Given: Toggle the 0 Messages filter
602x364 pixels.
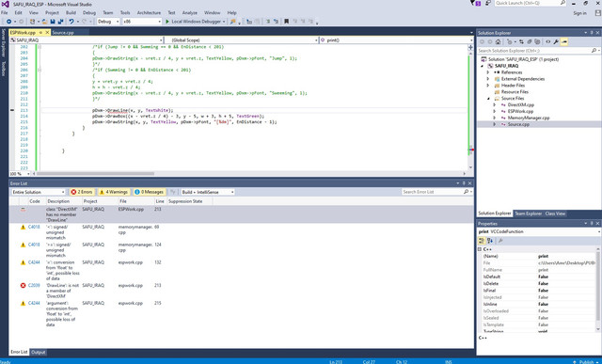Looking at the screenshot, I should (149, 192).
